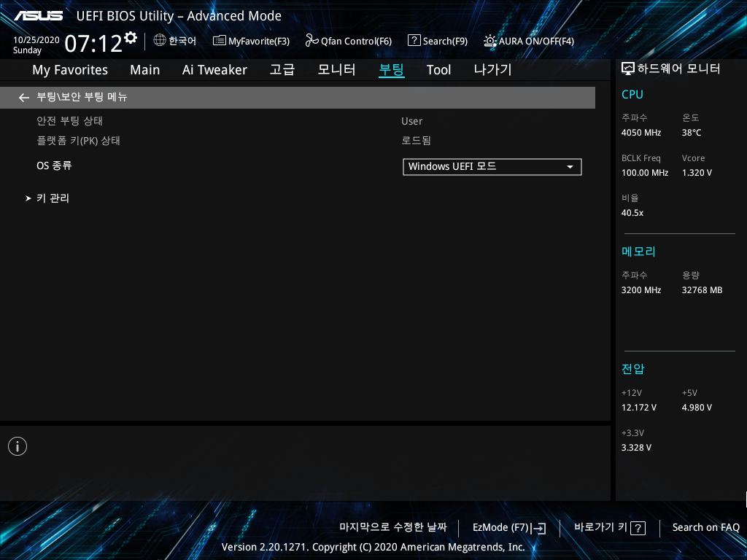
Task: Open Qfan Control(F6) fan icon
Action: (x=311, y=41)
